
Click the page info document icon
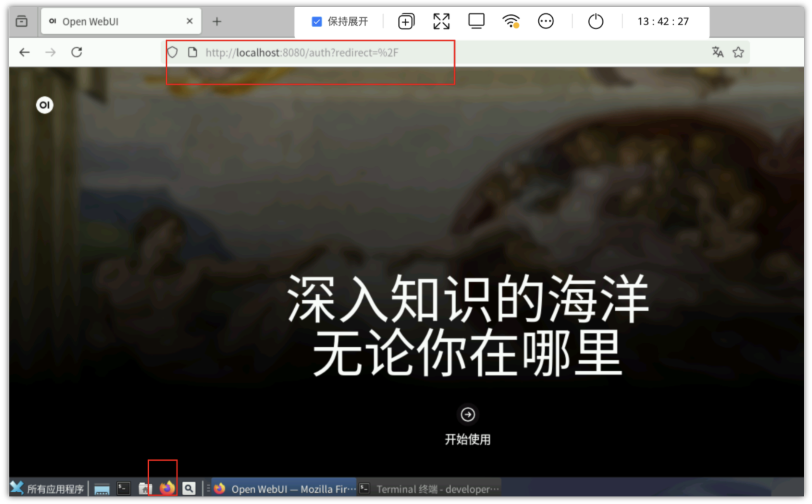pyautogui.click(x=192, y=52)
